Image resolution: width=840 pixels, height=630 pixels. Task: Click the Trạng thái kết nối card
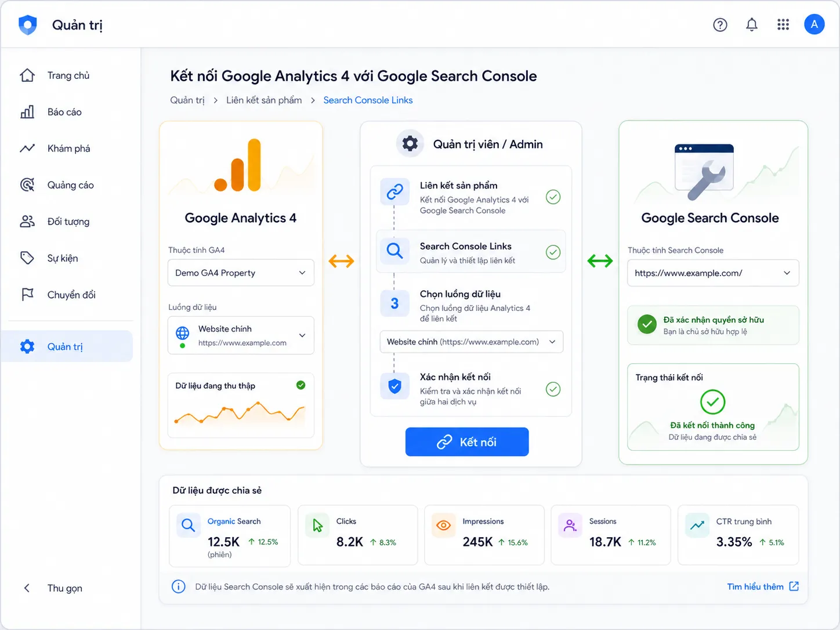713,407
